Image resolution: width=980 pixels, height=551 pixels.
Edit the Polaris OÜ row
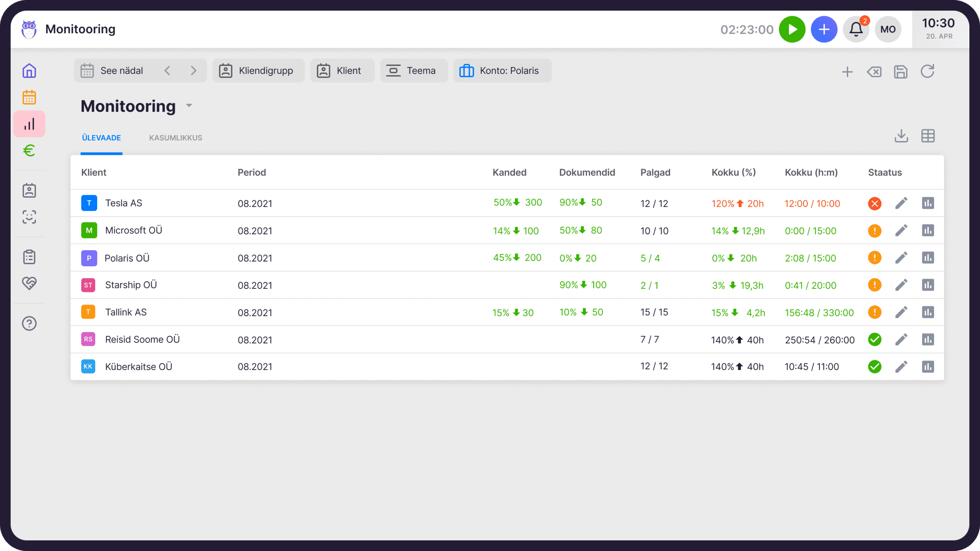pos(901,258)
